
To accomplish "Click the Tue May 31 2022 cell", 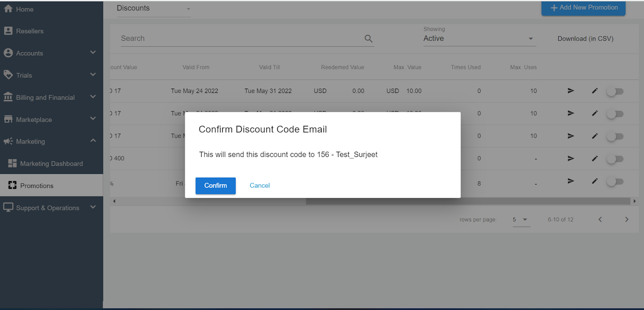I will 268,91.
